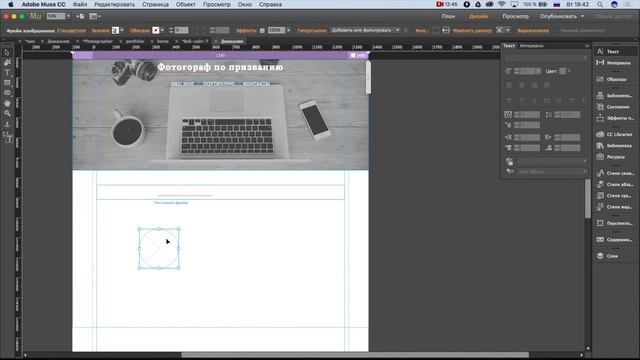This screenshot has height=360, width=640.
Task: Click the Выравнивание link in control bar
Action: pos(533,31)
